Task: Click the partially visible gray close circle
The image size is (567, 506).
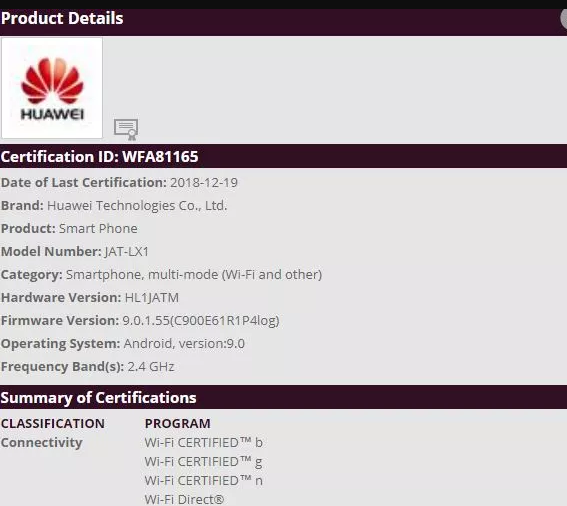Action: pyautogui.click(x=564, y=18)
